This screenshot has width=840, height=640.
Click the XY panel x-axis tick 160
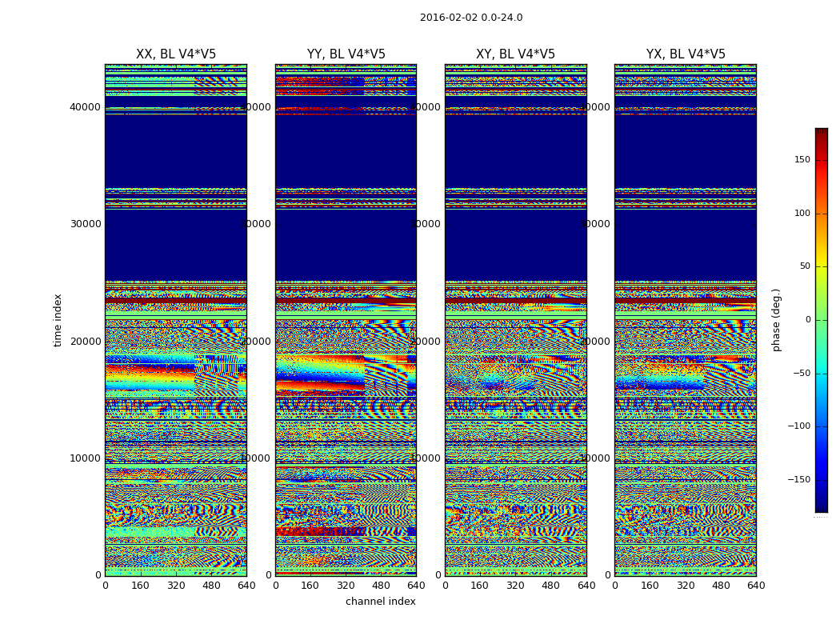[480, 586]
